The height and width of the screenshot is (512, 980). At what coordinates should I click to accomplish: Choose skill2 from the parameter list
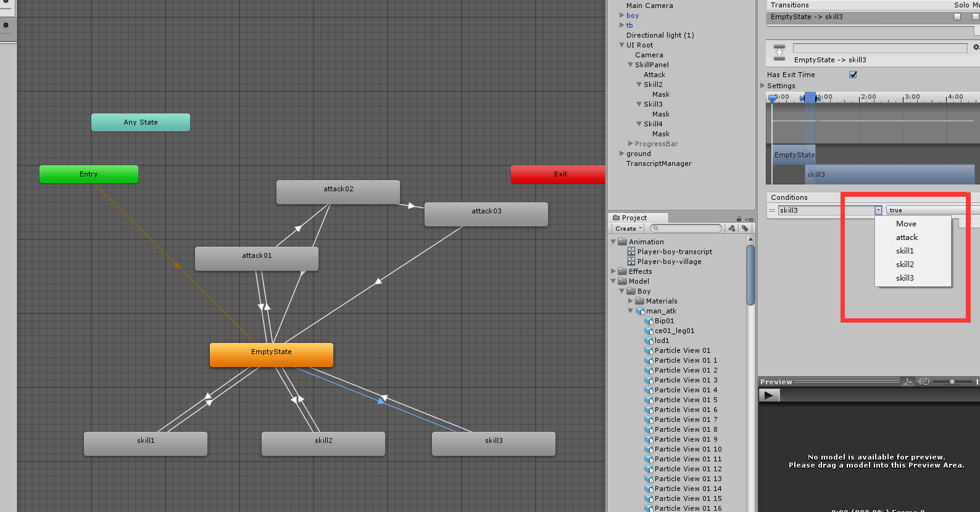pos(913,265)
